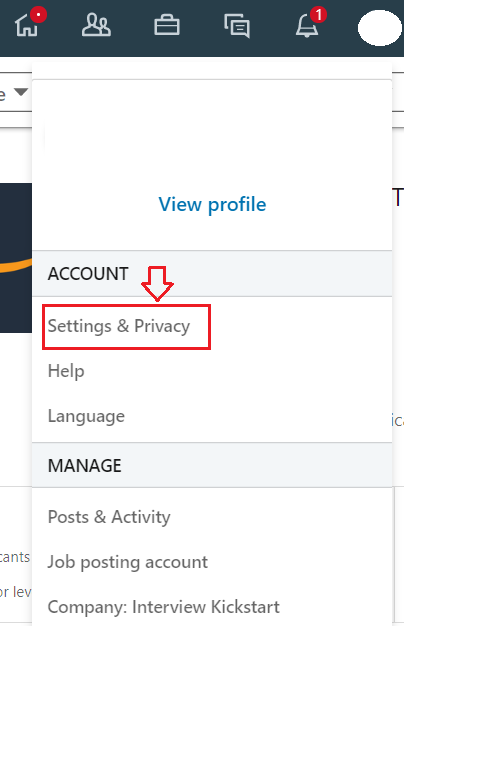The width and height of the screenshot is (492, 762).
Task: Select Job posting account
Action: (127, 562)
